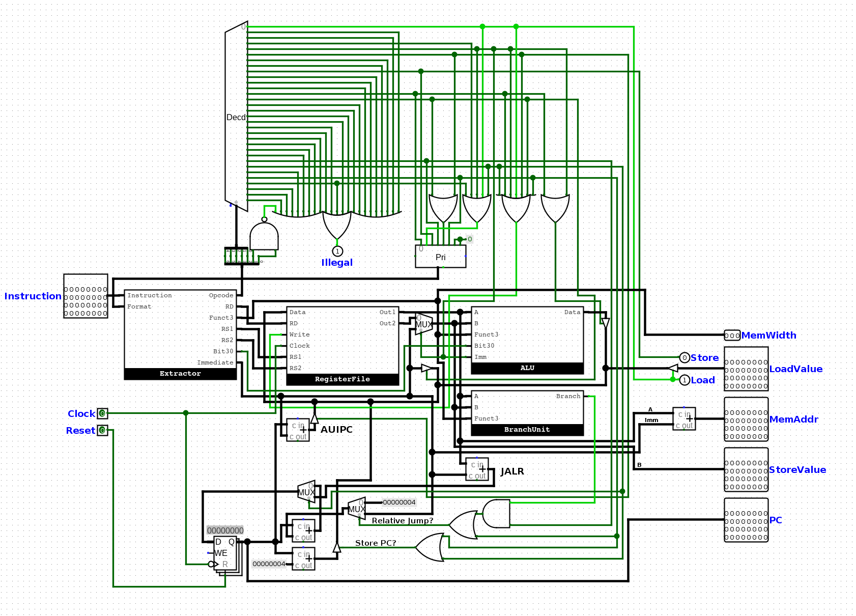Select the OR gate labeled Relative Jump?
The width and height of the screenshot is (856, 616).
pyautogui.click(x=463, y=525)
